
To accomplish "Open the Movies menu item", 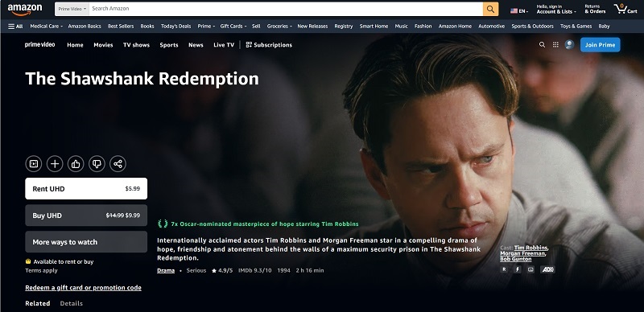I will click(x=103, y=45).
